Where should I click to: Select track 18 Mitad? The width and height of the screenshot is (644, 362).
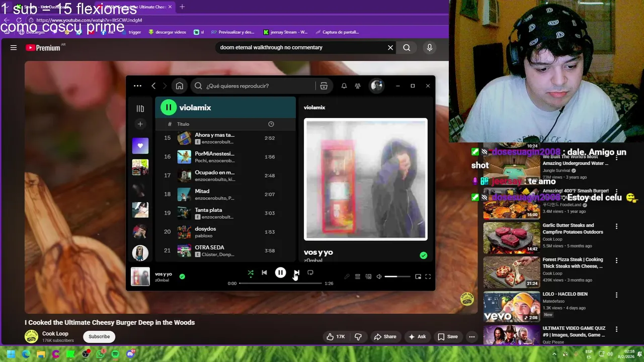point(225,194)
